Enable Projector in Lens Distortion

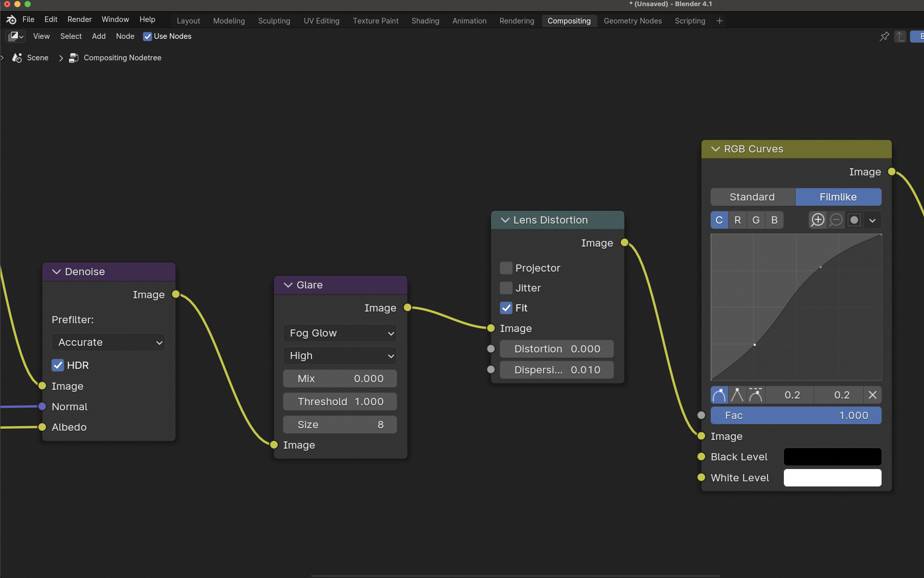(506, 268)
